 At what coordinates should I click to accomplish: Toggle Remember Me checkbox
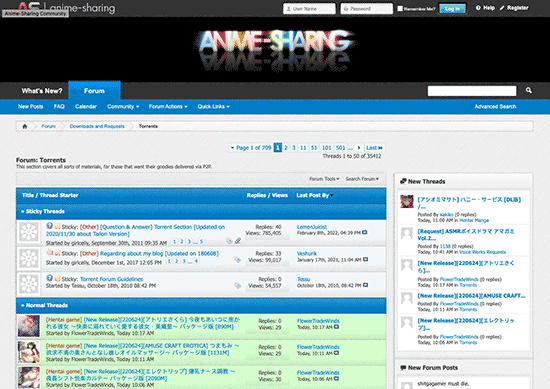pos(400,8)
